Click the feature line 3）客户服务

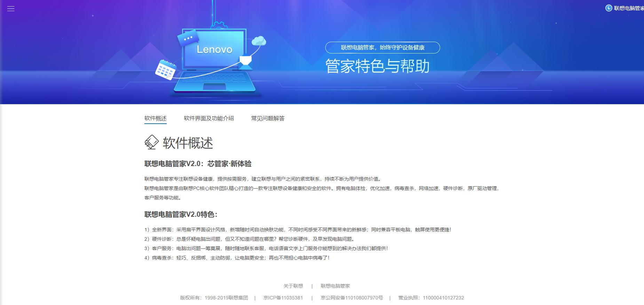266,248
